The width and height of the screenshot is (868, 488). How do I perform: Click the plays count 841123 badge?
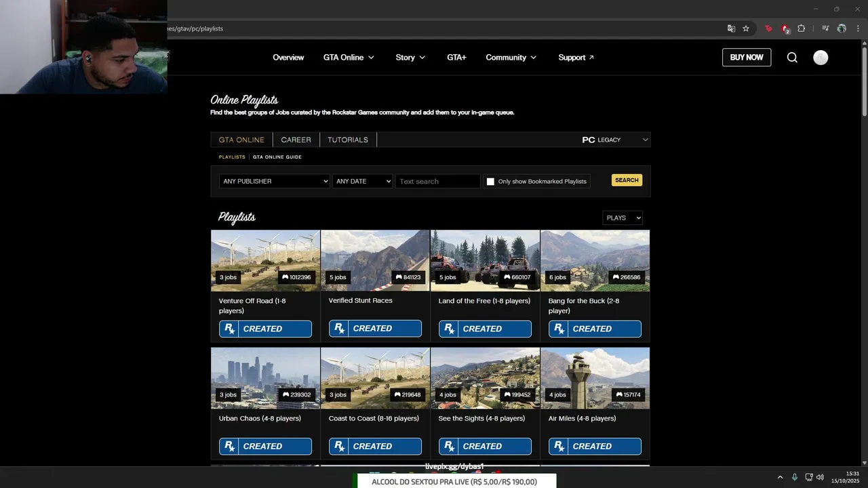(x=408, y=277)
